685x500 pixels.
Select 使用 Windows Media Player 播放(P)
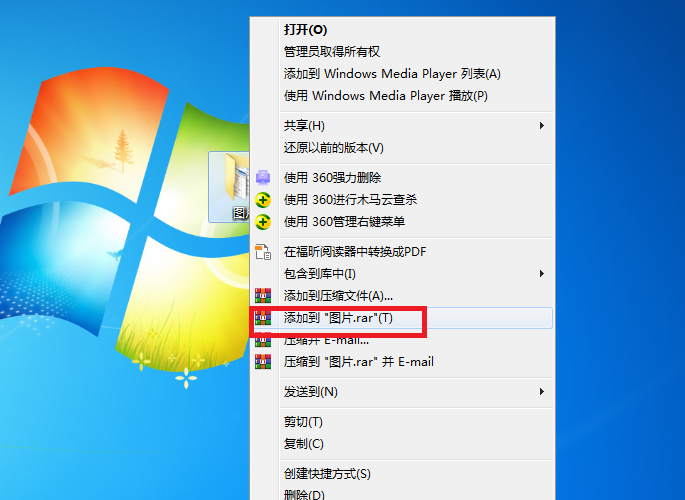pyautogui.click(x=402, y=95)
